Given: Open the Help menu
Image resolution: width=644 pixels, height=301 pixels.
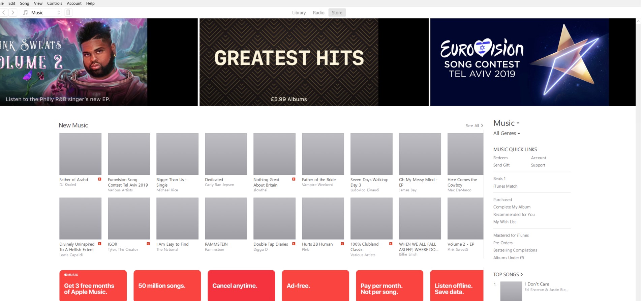Looking at the screenshot, I should [90, 3].
